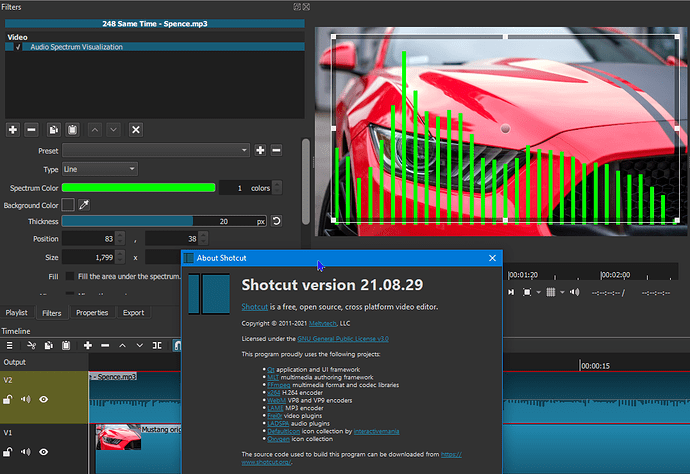690x474 pixels.
Task: Click the Background Color swatch
Action: click(x=68, y=205)
